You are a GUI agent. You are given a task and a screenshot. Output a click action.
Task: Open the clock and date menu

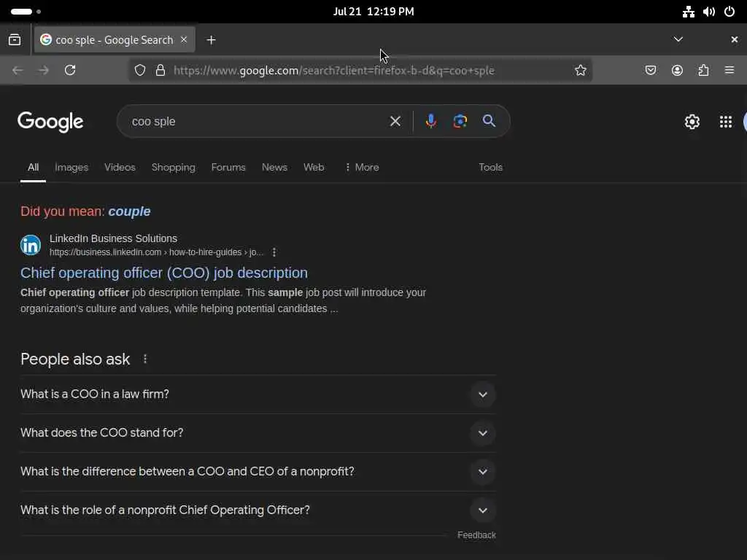[x=373, y=12]
